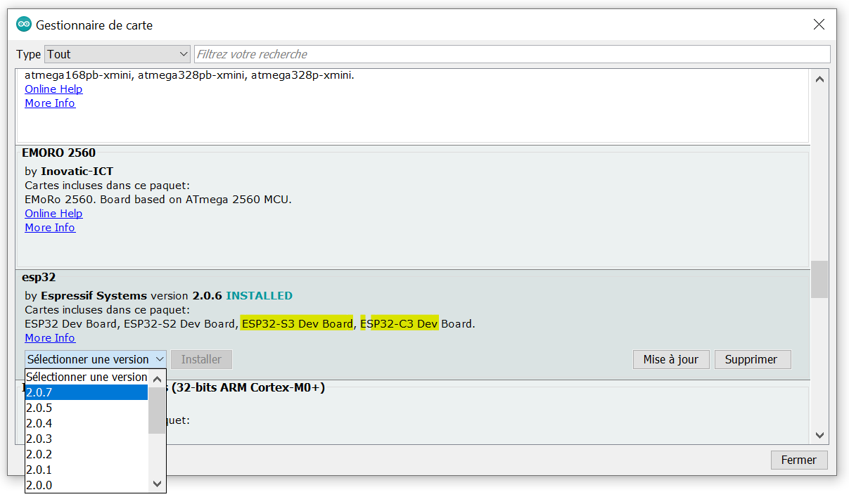This screenshot has width=849, height=504.
Task: Click the disabled Installer button
Action: click(201, 359)
